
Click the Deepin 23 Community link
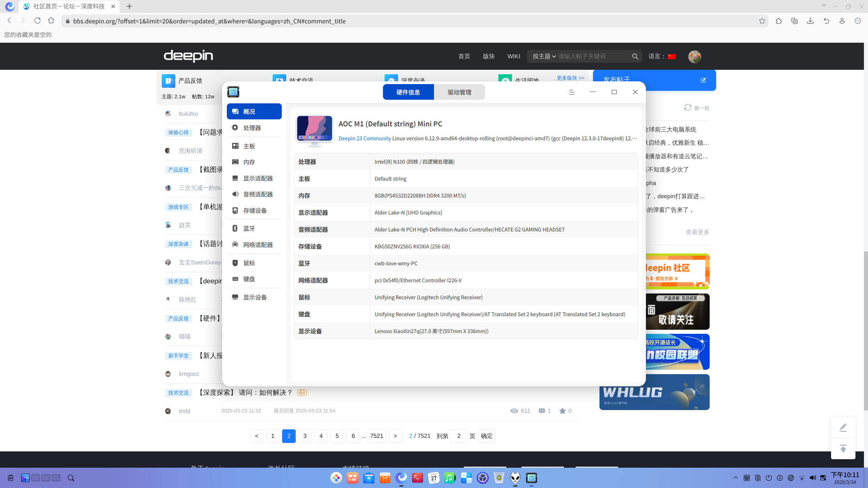click(x=364, y=138)
